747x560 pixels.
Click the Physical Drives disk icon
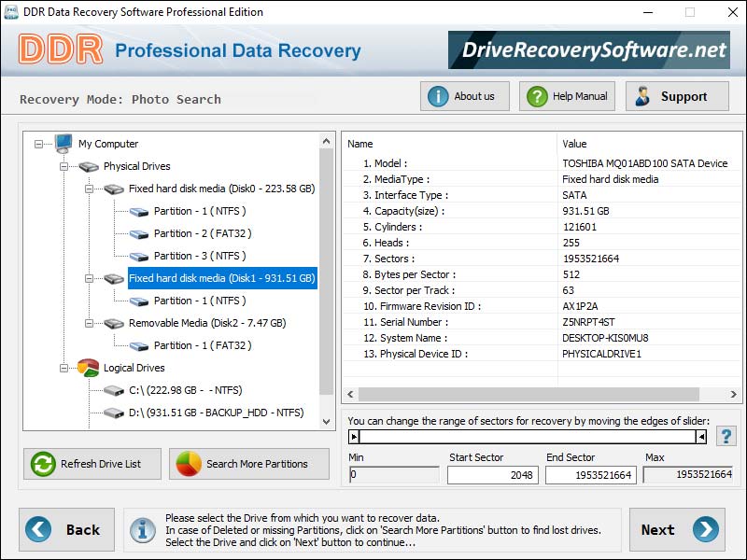[89, 167]
